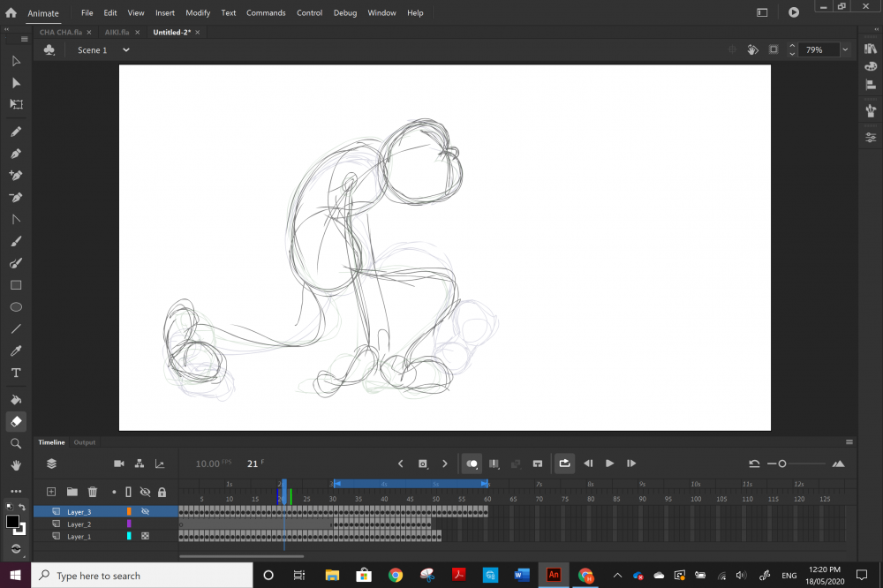883x588 pixels.
Task: Click the black stroke color swatch
Action: pyautogui.click(x=13, y=522)
